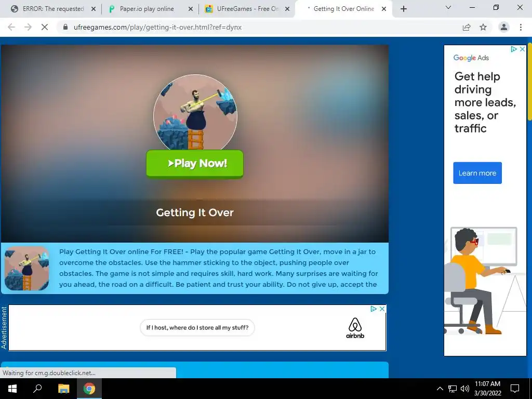The image size is (532, 399).
Task: Close the ERROR tab
Action: (94, 9)
